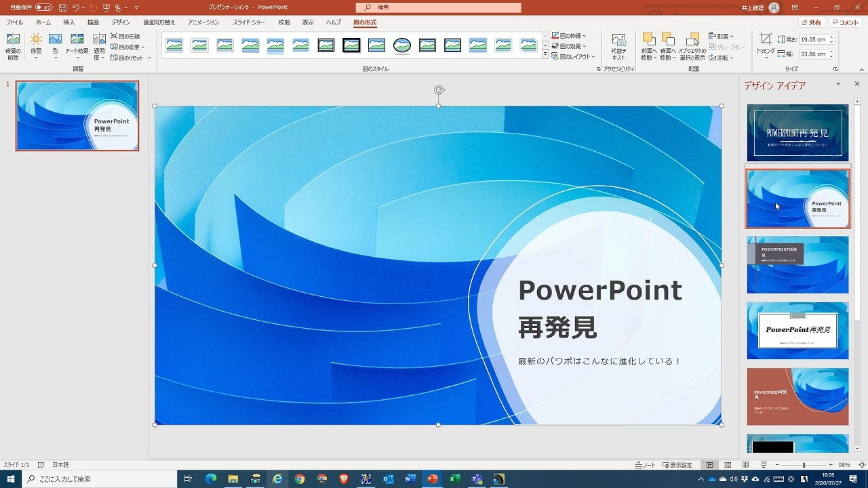Expand picture styles gallery with More arrow
Image resolution: width=868 pixels, height=488 pixels.
[545, 54]
